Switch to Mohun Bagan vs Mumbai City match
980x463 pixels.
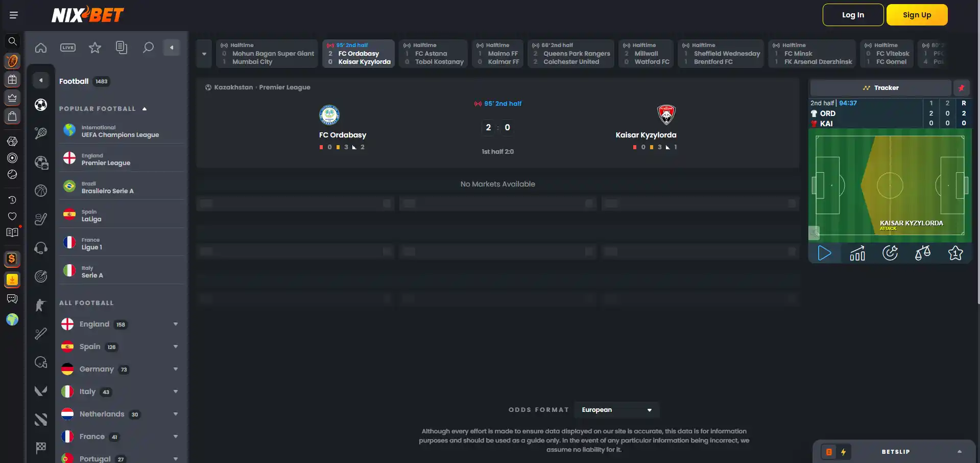click(267, 54)
